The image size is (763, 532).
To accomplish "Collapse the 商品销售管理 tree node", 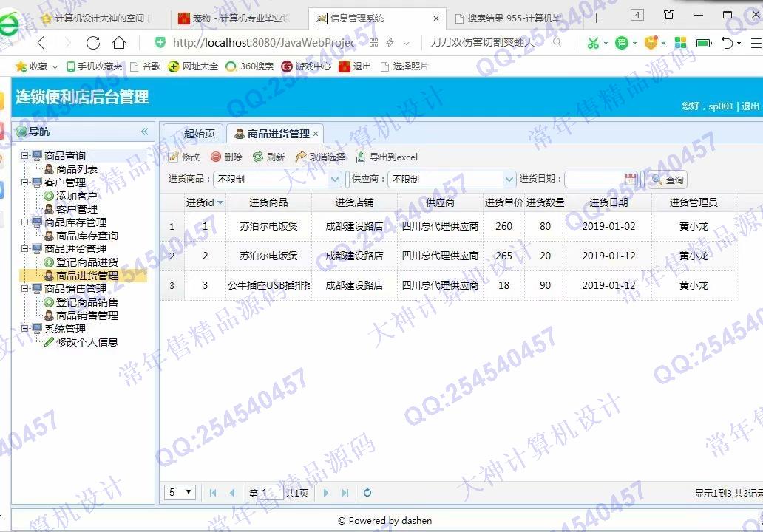I will pyautogui.click(x=25, y=289).
